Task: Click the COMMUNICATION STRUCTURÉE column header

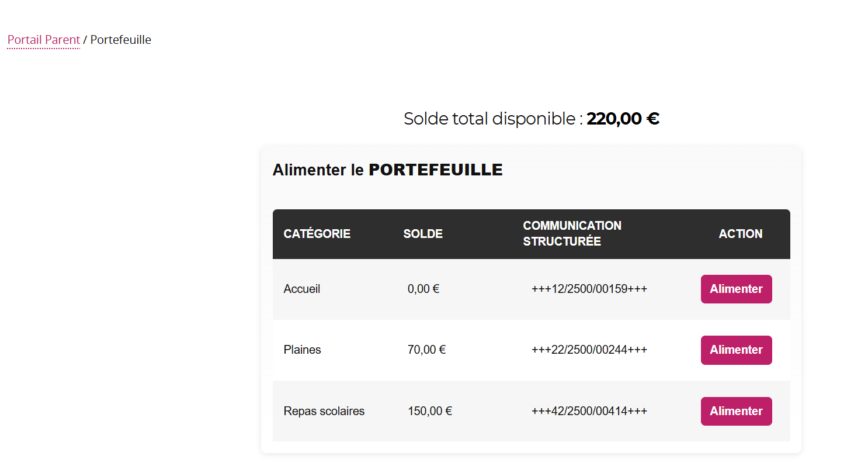Action: pos(572,233)
